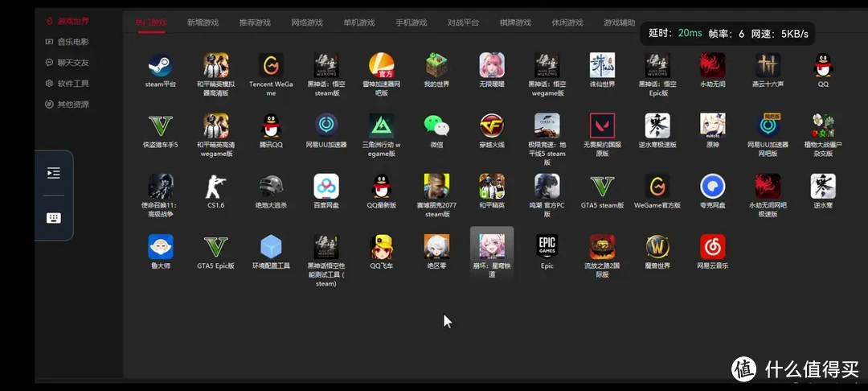Open 永劫无间 game icon
The height and width of the screenshot is (391, 868).
click(x=712, y=65)
